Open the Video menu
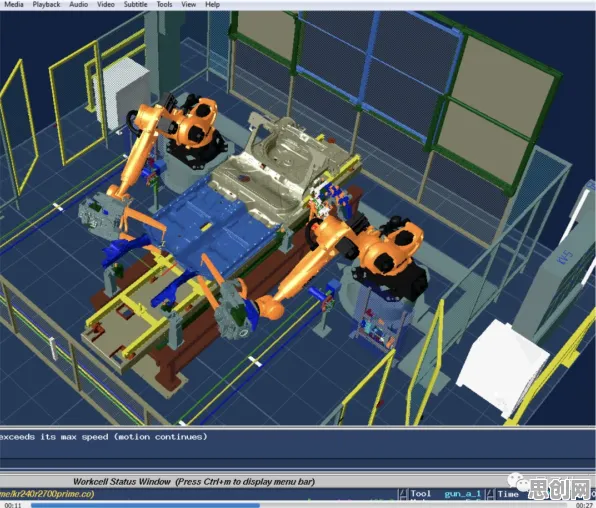 (x=106, y=5)
